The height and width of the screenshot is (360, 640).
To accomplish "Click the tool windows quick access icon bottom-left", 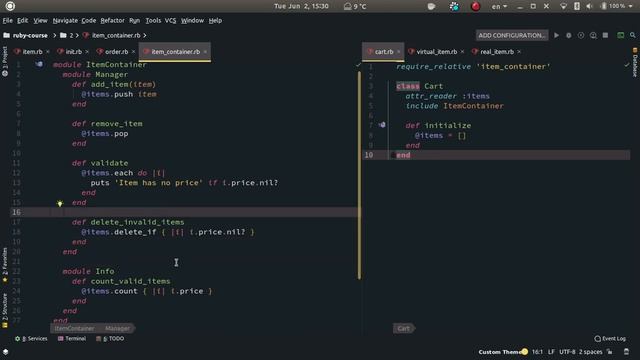I will (x=5, y=351).
